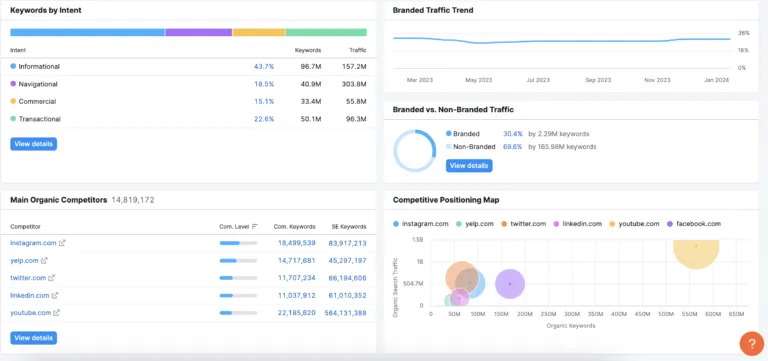Click the Com. Level sort icon
This screenshot has width=768, height=361.
coord(255,227)
